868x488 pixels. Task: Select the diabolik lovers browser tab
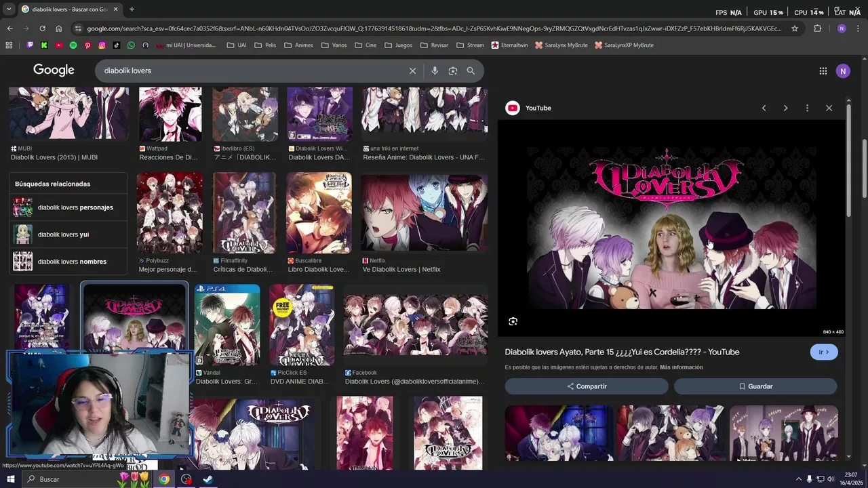tap(70, 9)
